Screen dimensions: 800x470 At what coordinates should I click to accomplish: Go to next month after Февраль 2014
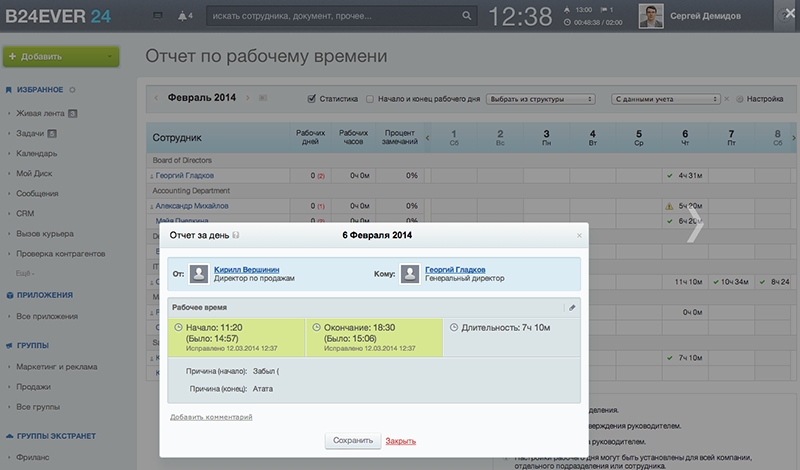click(x=248, y=97)
